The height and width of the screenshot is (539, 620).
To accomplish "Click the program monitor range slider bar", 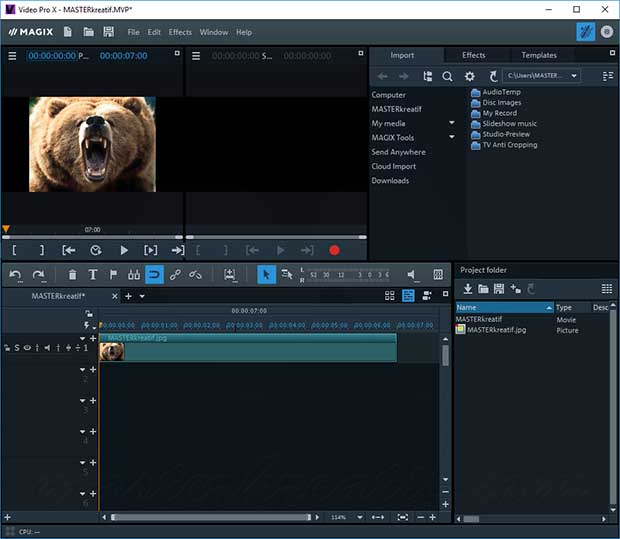I will coord(92,237).
